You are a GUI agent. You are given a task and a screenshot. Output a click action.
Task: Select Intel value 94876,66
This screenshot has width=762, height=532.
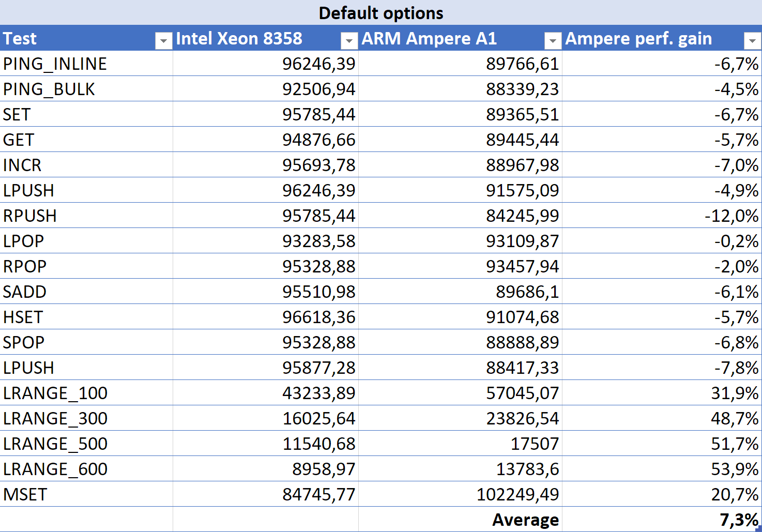tap(266, 140)
